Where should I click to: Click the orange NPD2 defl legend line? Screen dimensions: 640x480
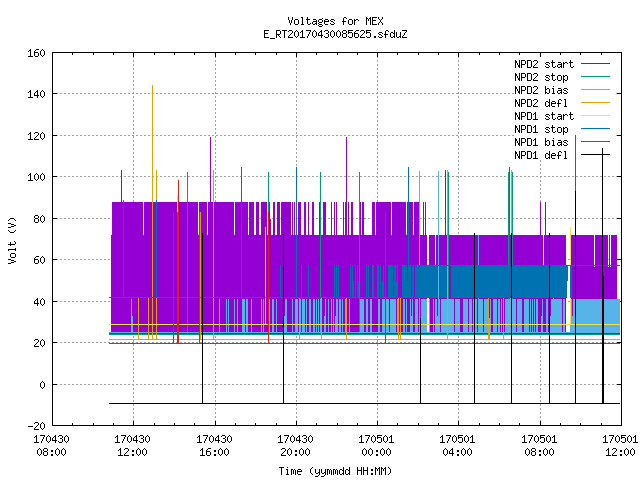(x=595, y=103)
